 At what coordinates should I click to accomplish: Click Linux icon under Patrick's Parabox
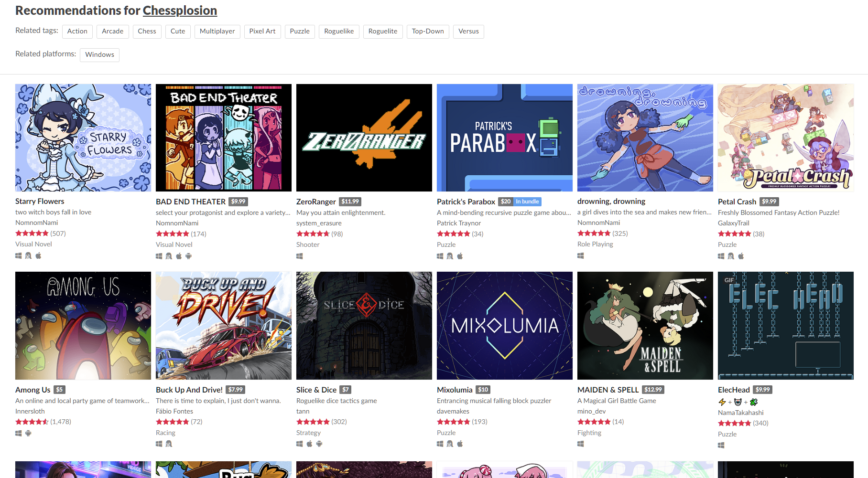point(450,256)
